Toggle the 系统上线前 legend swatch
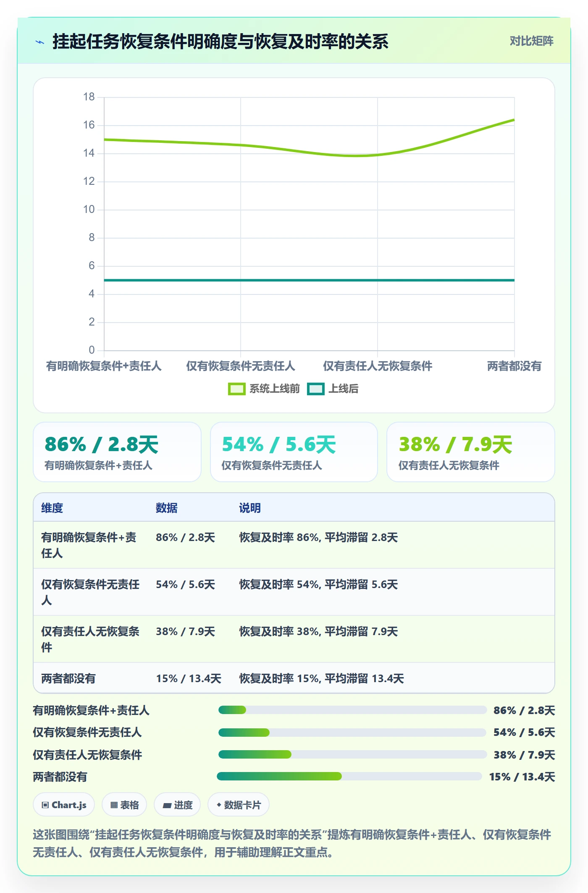 [236, 389]
